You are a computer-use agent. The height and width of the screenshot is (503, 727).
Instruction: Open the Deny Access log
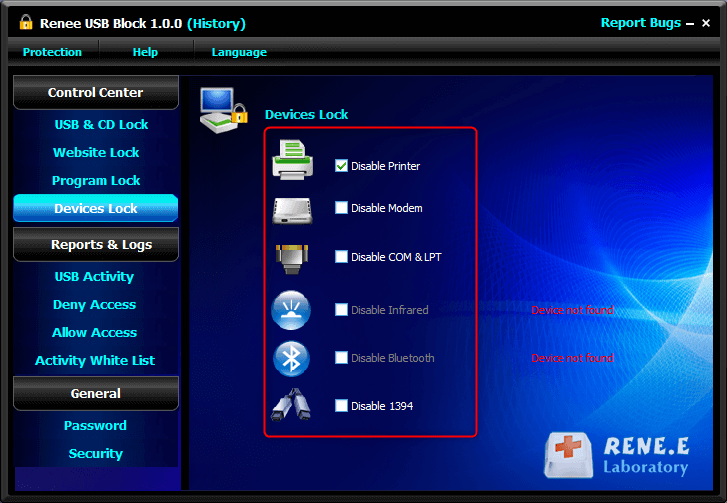coord(94,305)
